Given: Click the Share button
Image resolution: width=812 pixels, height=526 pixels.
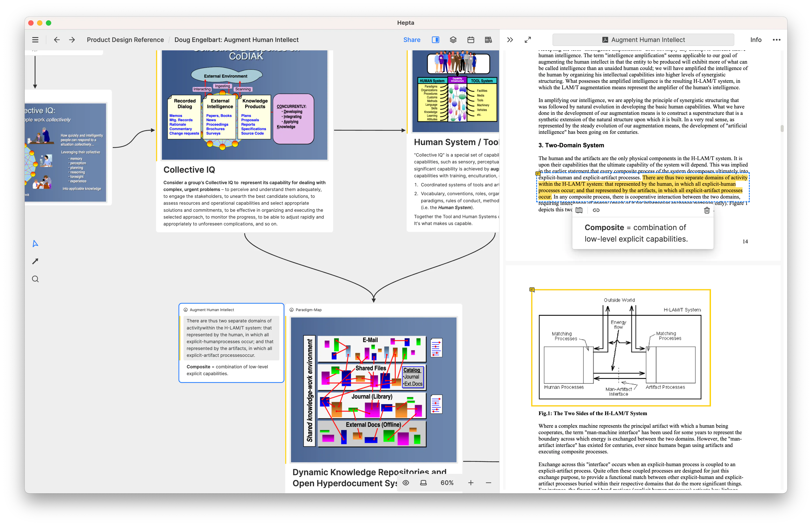Looking at the screenshot, I should click(x=412, y=40).
